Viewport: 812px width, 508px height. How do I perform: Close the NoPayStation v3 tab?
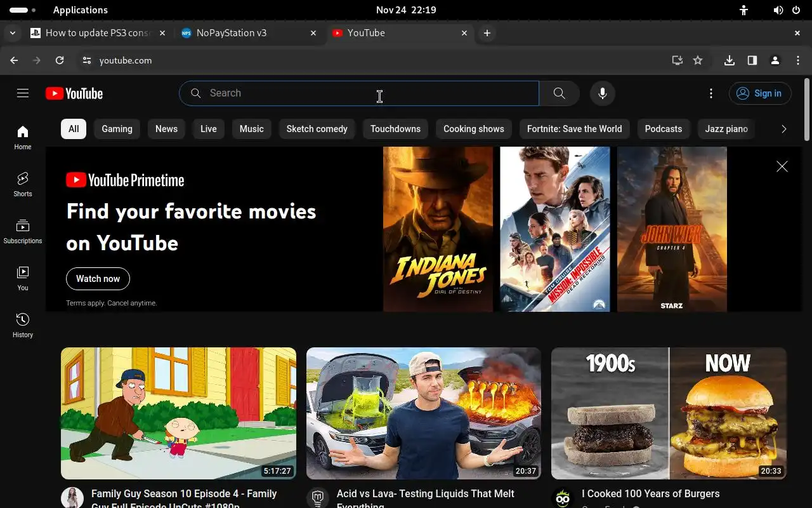click(313, 33)
